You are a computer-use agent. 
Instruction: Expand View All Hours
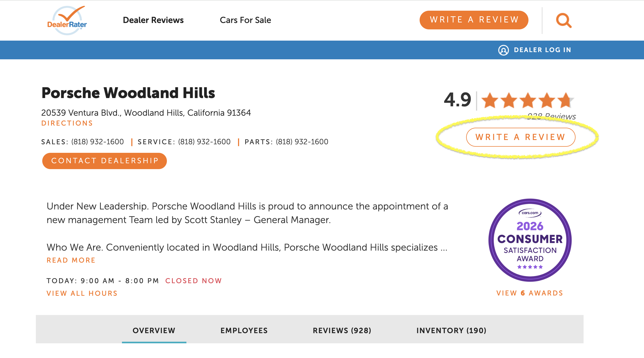point(82,293)
